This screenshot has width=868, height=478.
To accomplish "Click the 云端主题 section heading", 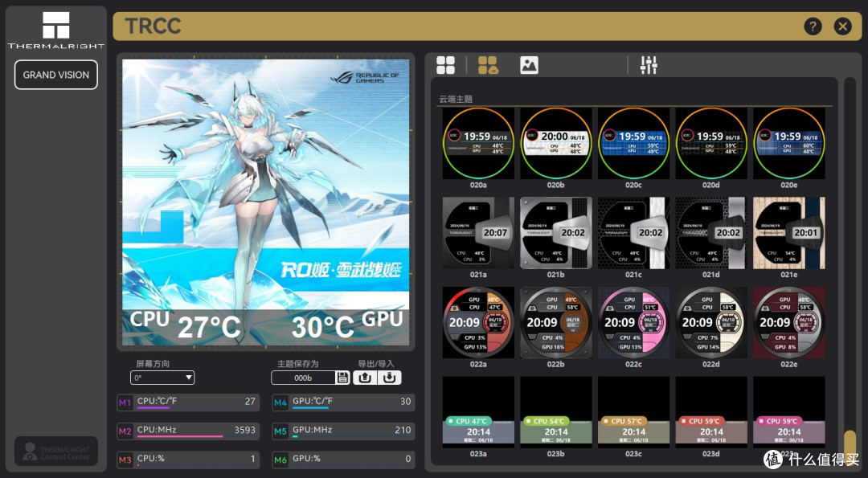I will 456,99.
